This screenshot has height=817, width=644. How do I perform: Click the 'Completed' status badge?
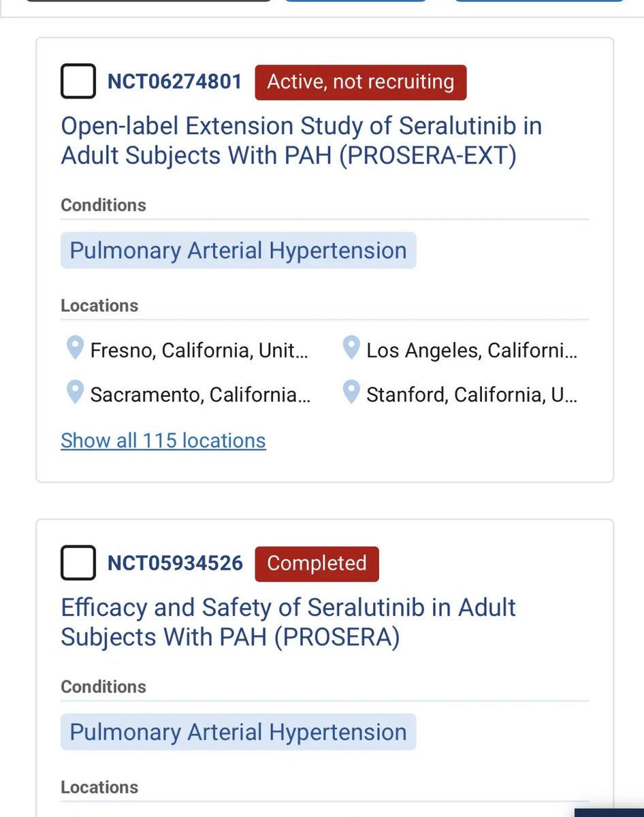pos(317,564)
